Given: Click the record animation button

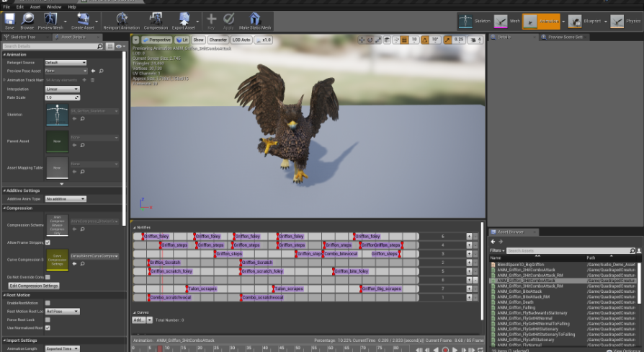Looking at the screenshot, I should coord(445,350).
